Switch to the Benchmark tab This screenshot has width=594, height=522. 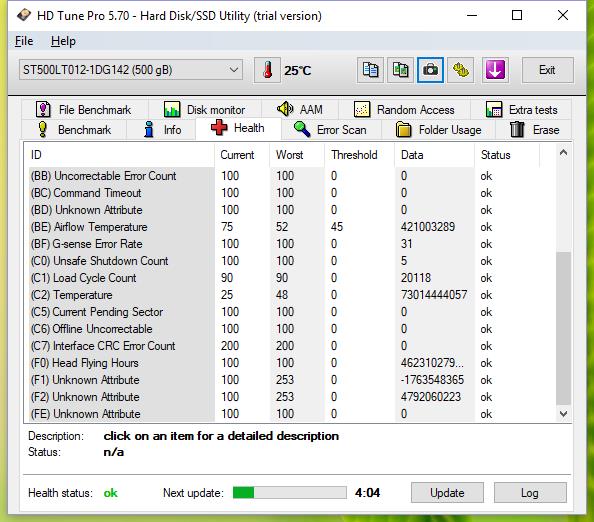click(x=74, y=130)
